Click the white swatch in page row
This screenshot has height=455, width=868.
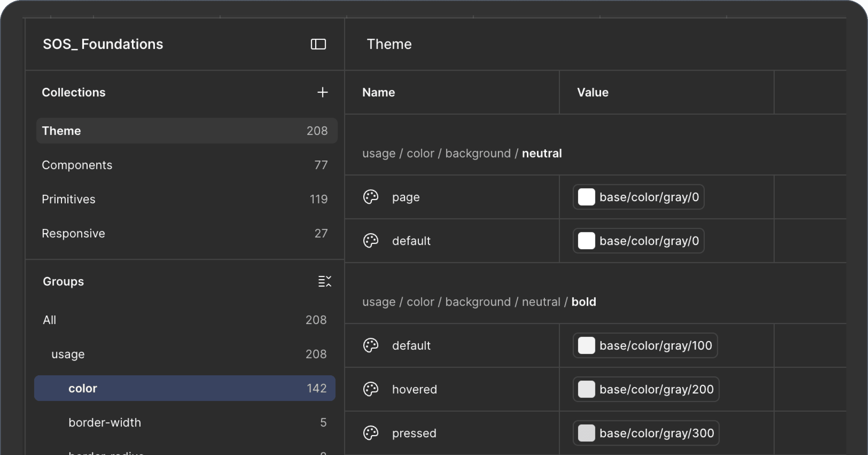click(x=586, y=197)
